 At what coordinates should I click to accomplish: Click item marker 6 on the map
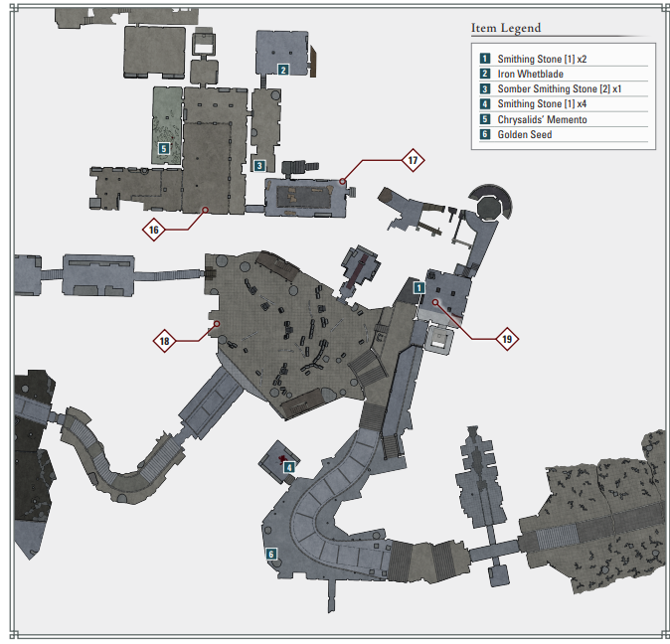[x=271, y=555]
